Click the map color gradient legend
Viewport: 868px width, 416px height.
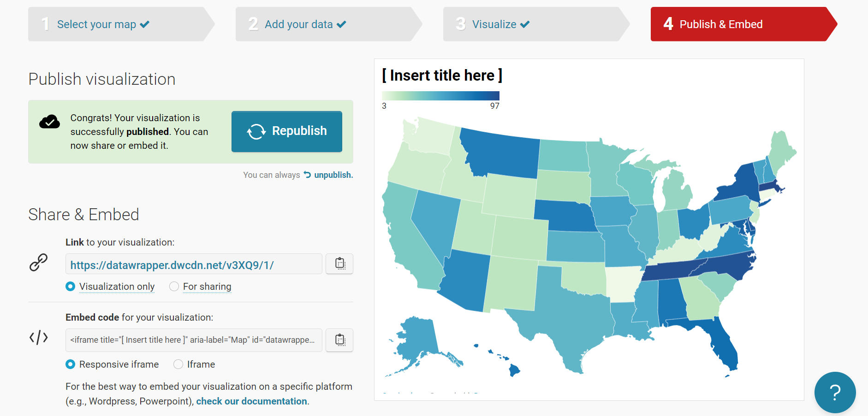tap(440, 96)
